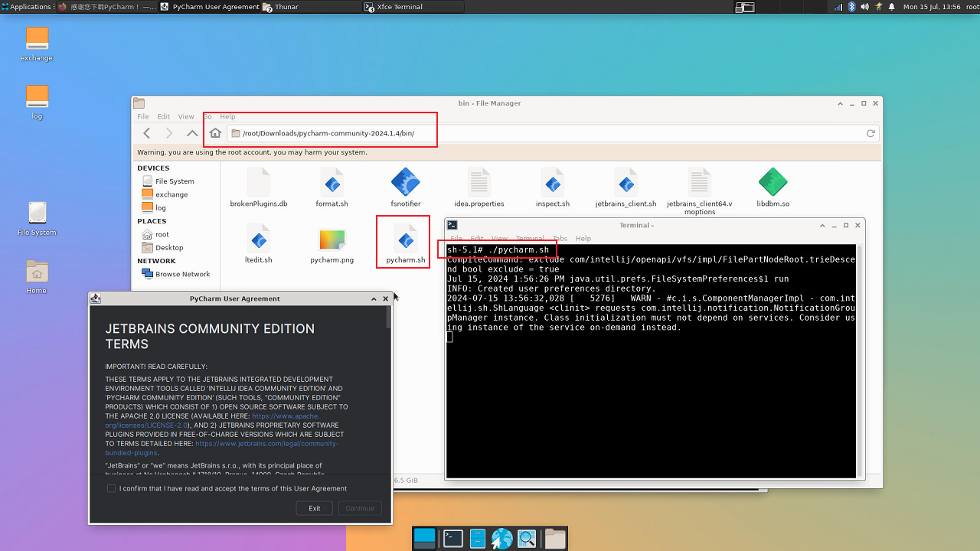Image resolution: width=980 pixels, height=551 pixels.
Task: Select File System in the Devices sidebar
Action: (x=174, y=181)
